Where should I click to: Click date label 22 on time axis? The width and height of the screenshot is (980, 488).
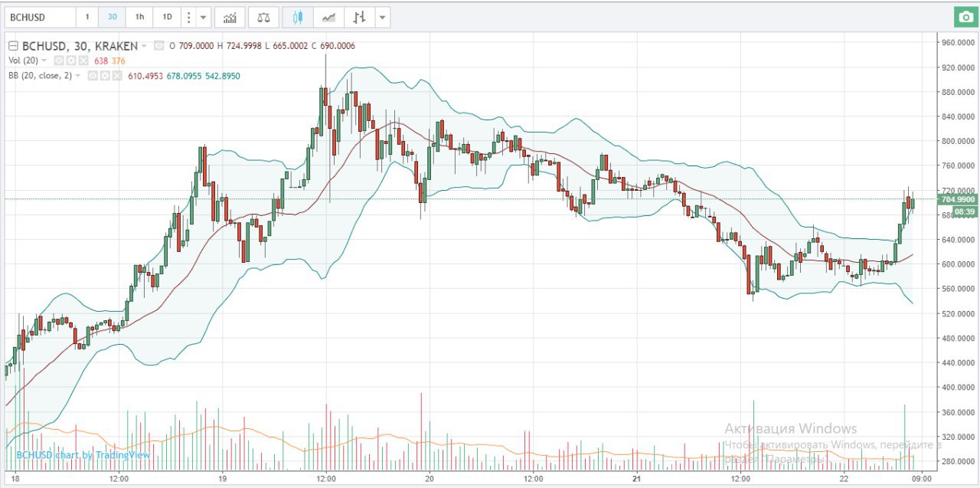(844, 478)
